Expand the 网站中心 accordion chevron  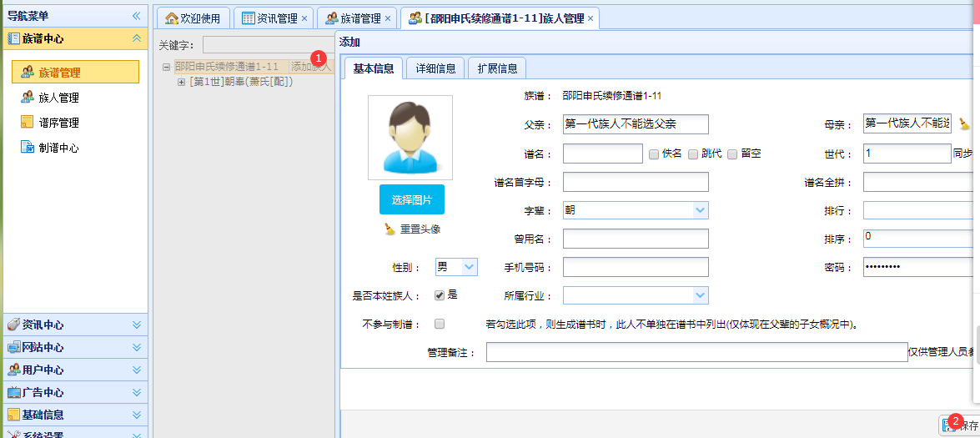tap(136, 347)
